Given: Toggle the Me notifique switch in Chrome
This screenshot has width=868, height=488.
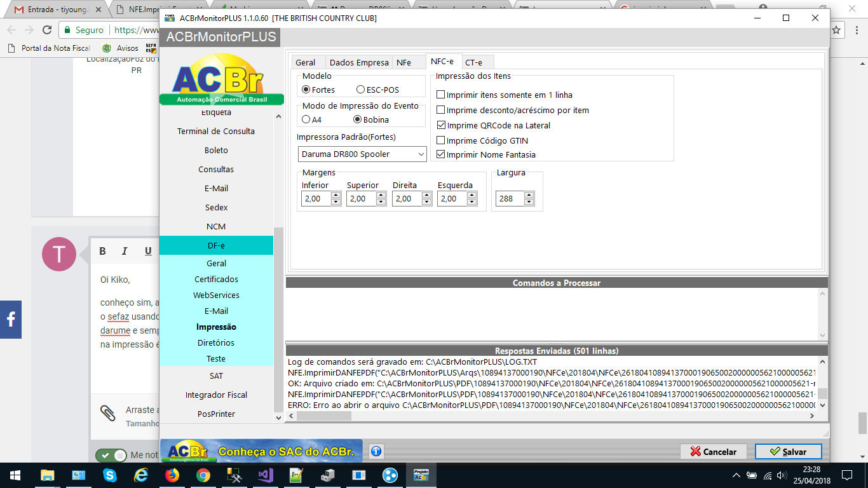Looking at the screenshot, I should [112, 455].
